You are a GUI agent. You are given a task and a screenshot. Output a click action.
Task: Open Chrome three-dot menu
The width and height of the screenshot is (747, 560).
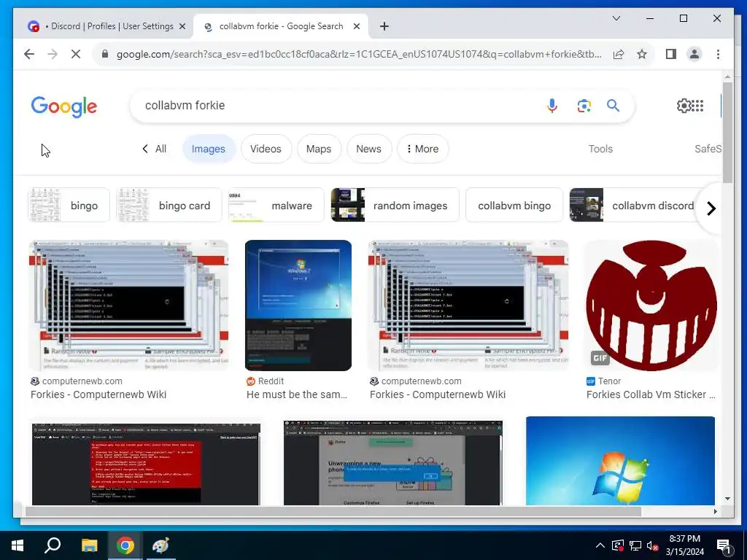[718, 54]
